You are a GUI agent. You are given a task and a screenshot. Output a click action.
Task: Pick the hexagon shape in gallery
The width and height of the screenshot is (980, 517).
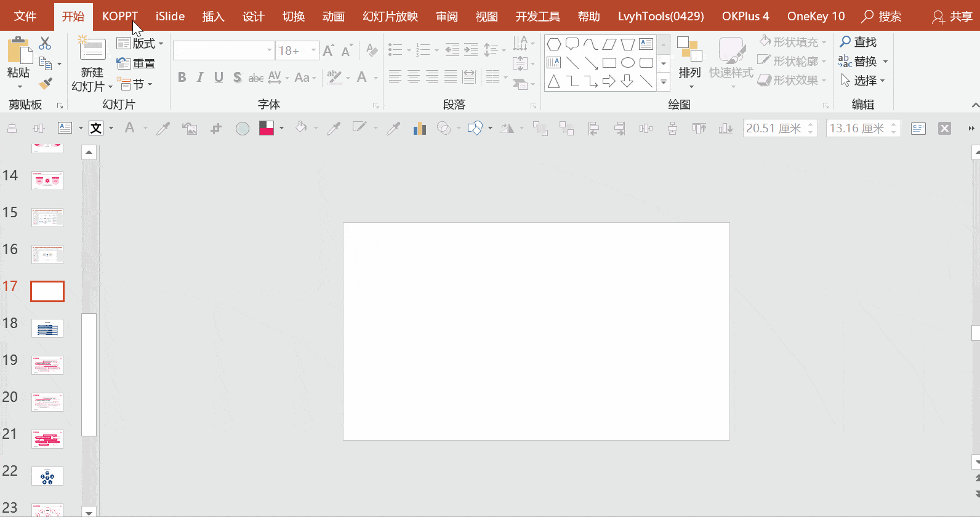554,44
